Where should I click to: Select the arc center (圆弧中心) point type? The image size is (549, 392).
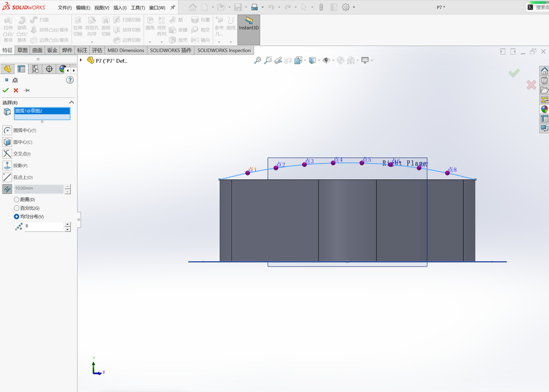tap(7, 130)
